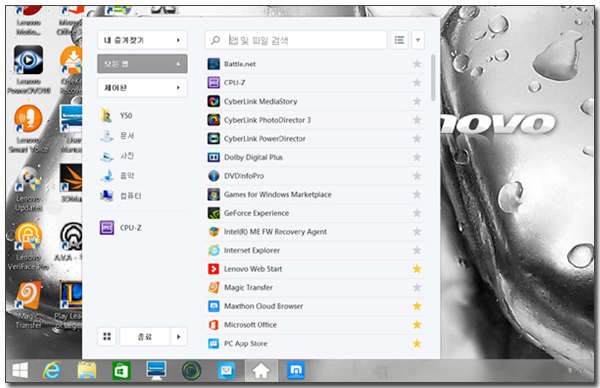Open File Explorer from taskbar
The image size is (600, 388).
pos(87,370)
